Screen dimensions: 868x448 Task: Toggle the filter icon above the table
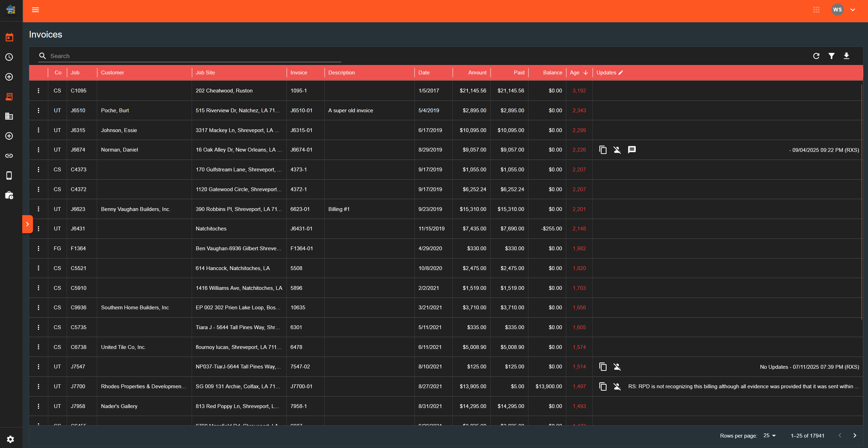click(832, 56)
